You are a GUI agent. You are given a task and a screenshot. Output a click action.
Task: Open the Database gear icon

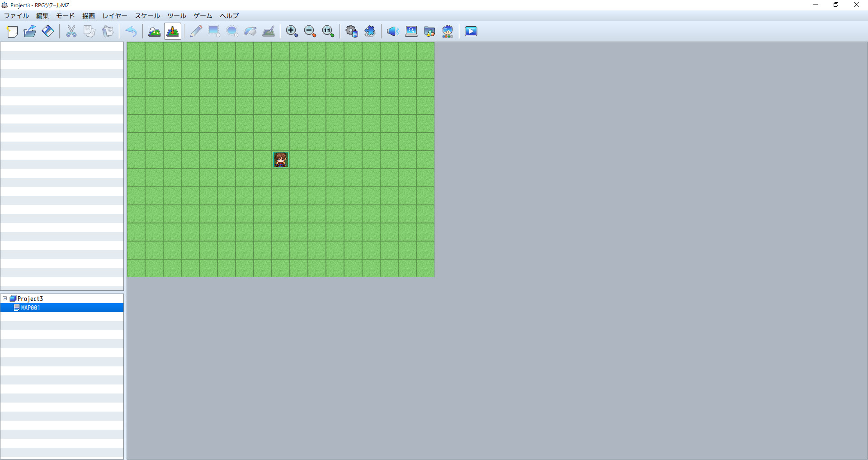coord(352,31)
